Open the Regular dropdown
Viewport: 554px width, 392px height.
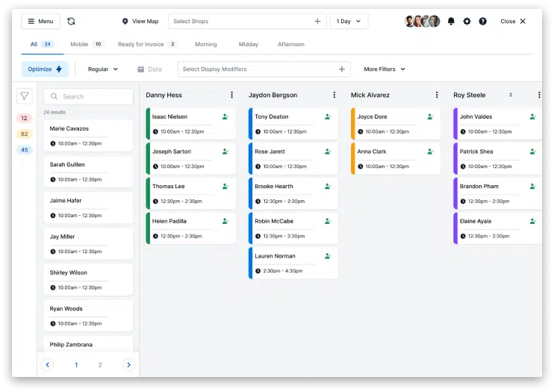tap(103, 69)
